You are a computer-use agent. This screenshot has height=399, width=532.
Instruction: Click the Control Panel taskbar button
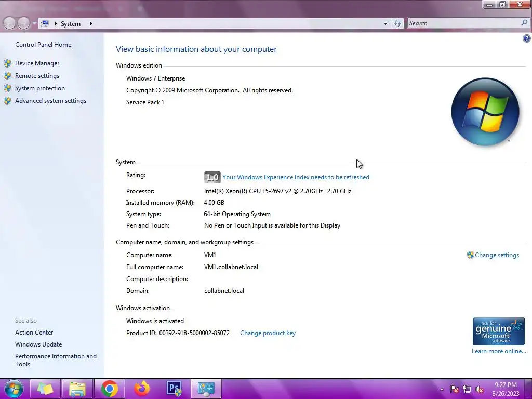[x=206, y=389]
